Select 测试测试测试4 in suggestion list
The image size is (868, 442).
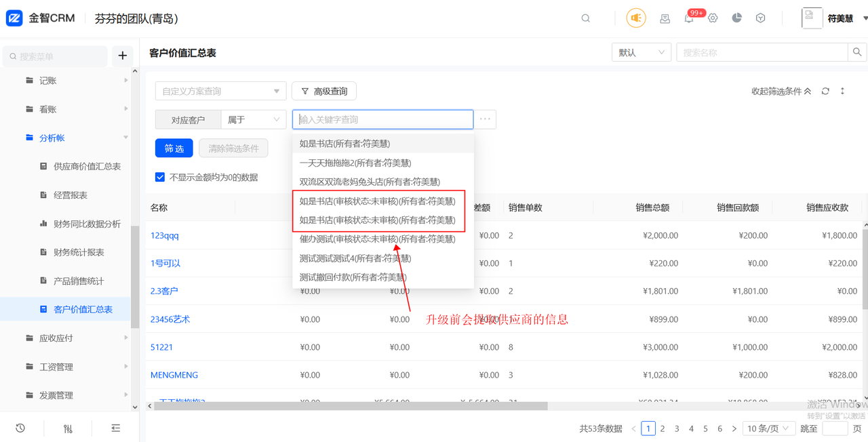[383, 258]
